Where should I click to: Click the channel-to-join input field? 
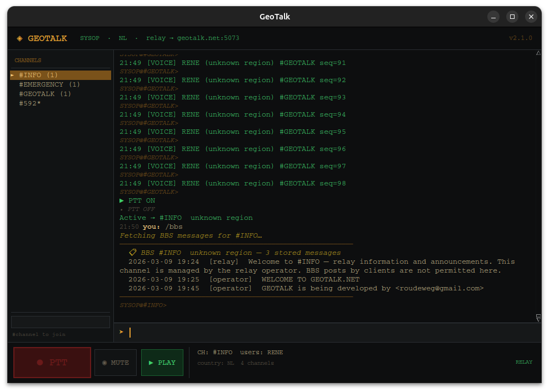61,322
